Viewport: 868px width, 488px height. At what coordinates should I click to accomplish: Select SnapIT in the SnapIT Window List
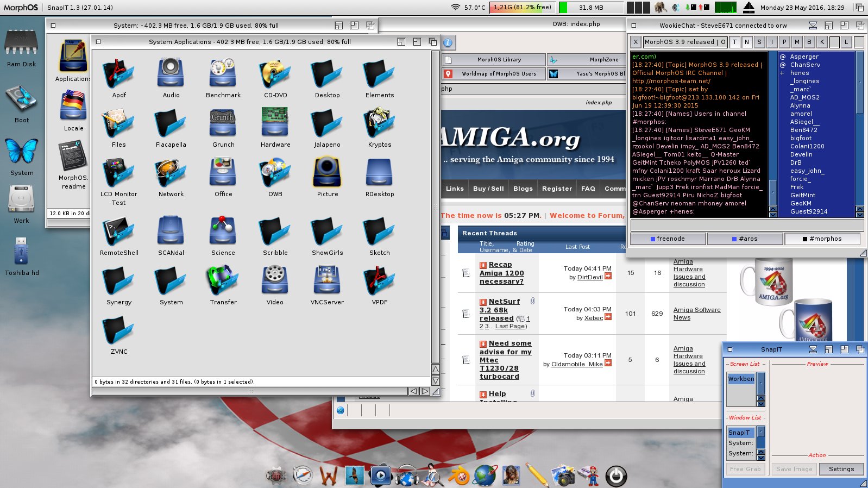[x=741, y=433]
